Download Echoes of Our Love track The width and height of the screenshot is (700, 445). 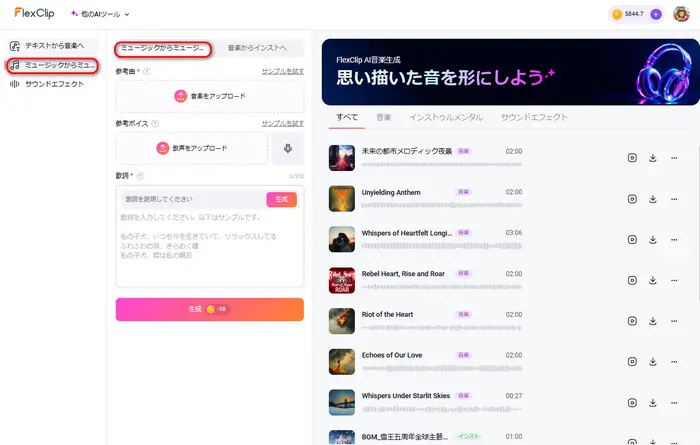click(x=653, y=362)
